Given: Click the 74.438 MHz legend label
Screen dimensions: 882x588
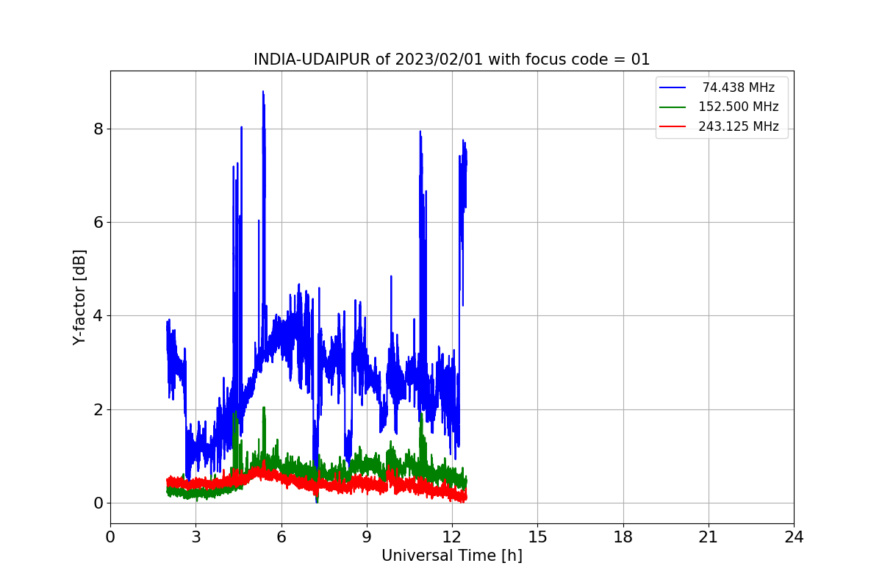Looking at the screenshot, I should 739,87.
